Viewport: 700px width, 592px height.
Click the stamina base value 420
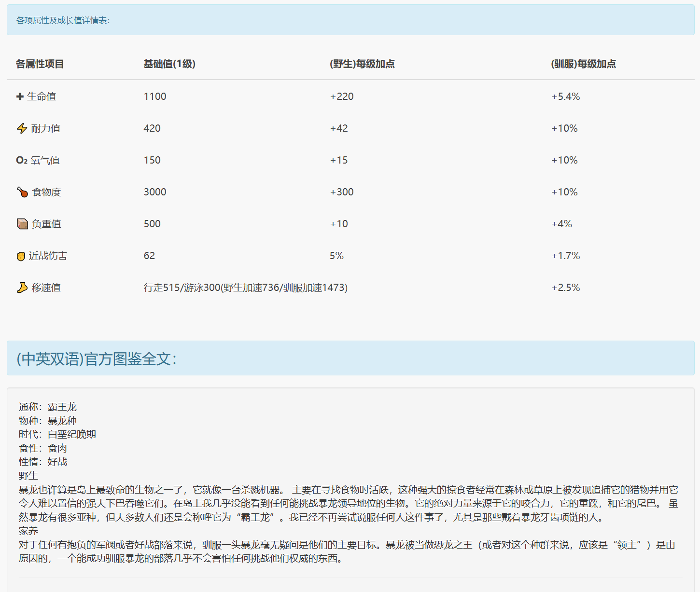click(x=152, y=128)
